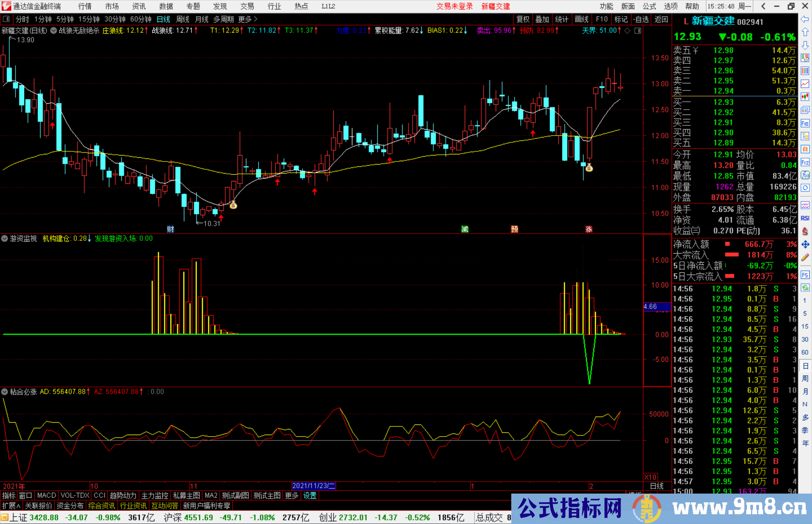Viewport: 812px width, 524px height.
Task: Click the RSI indicator sidebar icon
Action: tap(805, 218)
